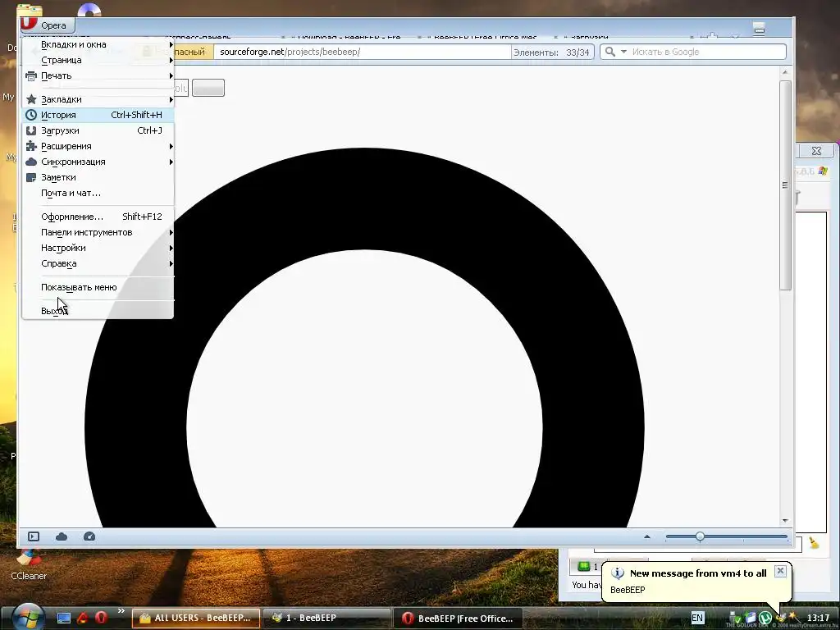Click the printer icon beside Печать
Image resolution: width=840 pixels, height=630 pixels.
pyautogui.click(x=31, y=76)
